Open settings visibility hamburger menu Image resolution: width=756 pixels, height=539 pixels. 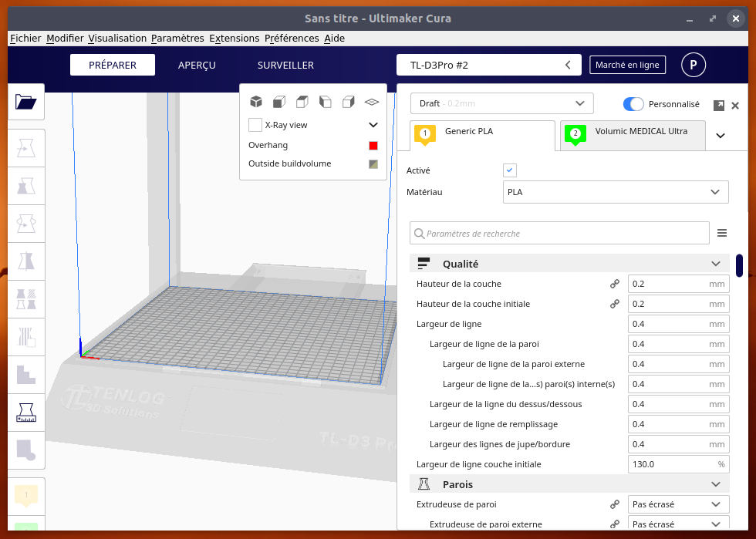(x=722, y=234)
